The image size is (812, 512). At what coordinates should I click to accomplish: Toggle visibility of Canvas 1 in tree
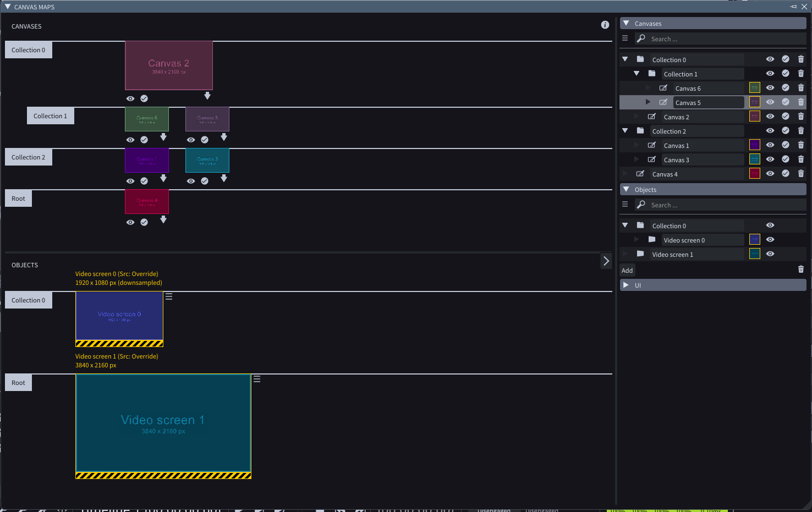770,145
